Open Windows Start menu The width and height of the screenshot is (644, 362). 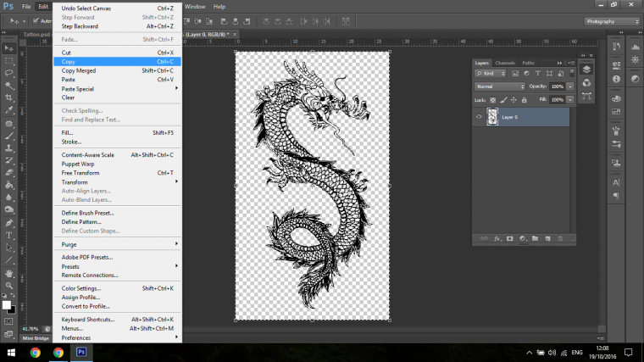11,353
